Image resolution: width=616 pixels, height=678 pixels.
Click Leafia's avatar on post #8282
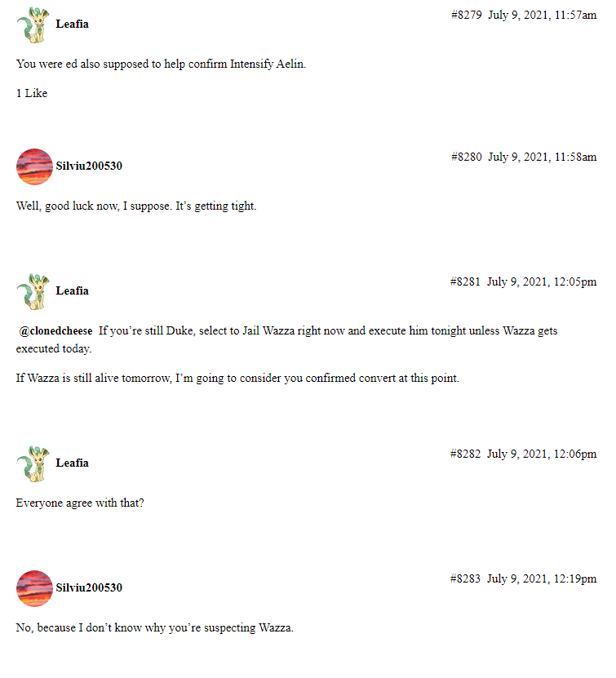point(33,463)
